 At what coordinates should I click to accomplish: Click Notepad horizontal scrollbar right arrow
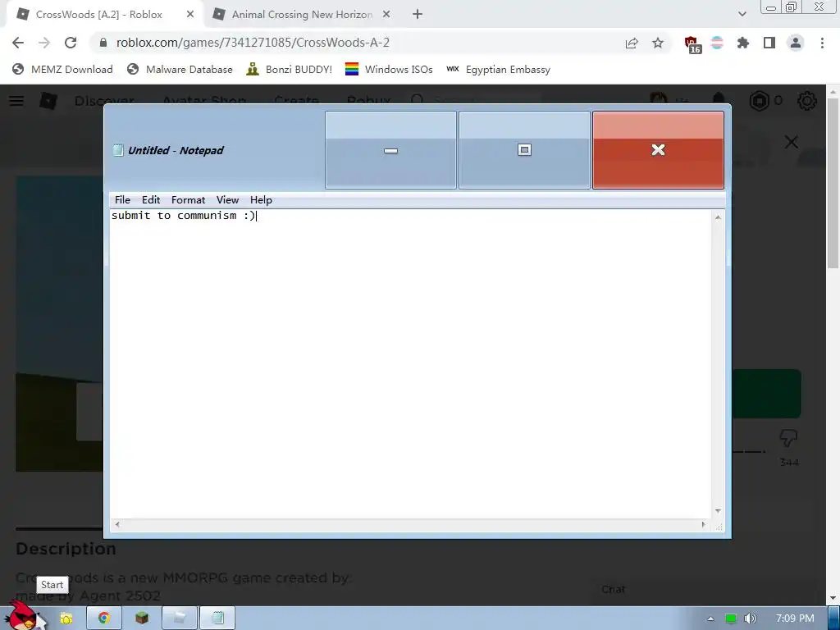pyautogui.click(x=703, y=525)
